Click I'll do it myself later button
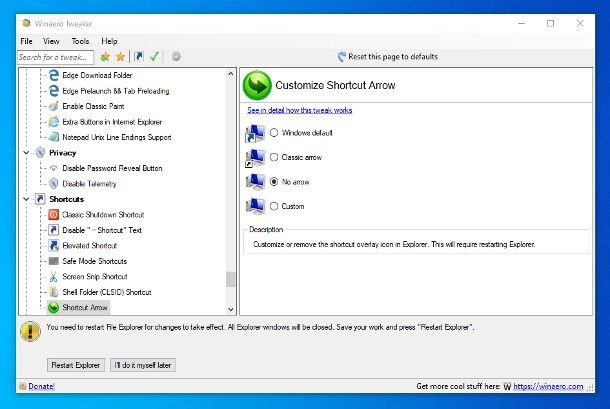 pyautogui.click(x=143, y=365)
